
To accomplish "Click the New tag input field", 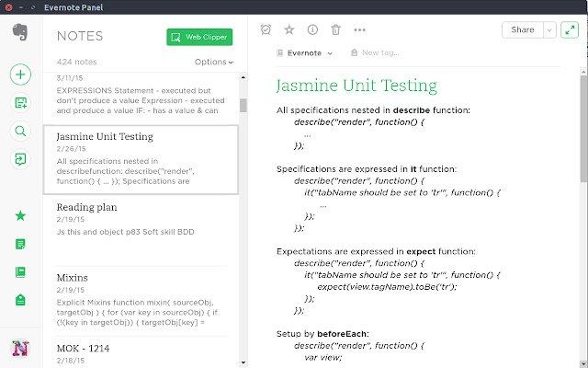I will click(x=380, y=53).
